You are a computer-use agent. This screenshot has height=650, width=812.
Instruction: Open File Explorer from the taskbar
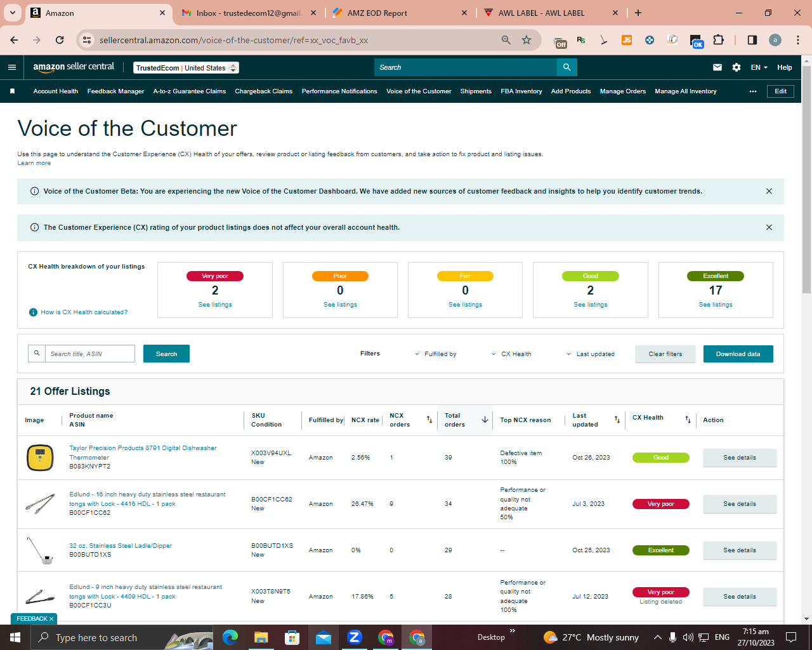point(261,637)
